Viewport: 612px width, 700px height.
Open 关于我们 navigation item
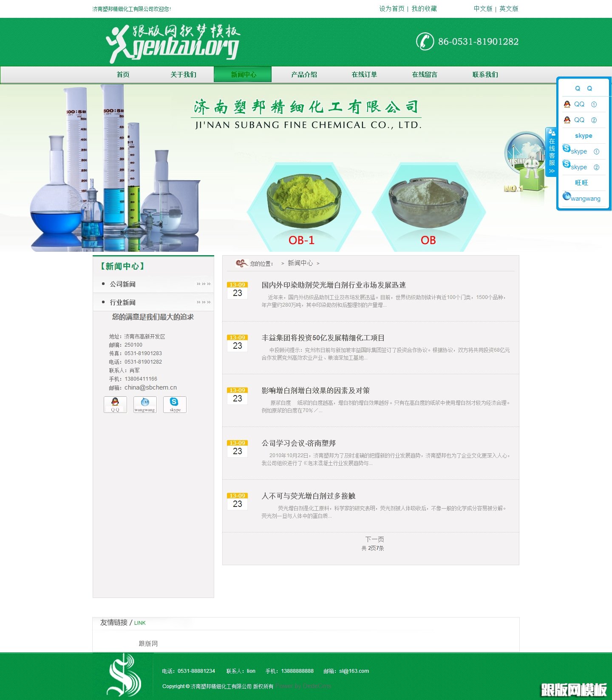pyautogui.click(x=183, y=74)
